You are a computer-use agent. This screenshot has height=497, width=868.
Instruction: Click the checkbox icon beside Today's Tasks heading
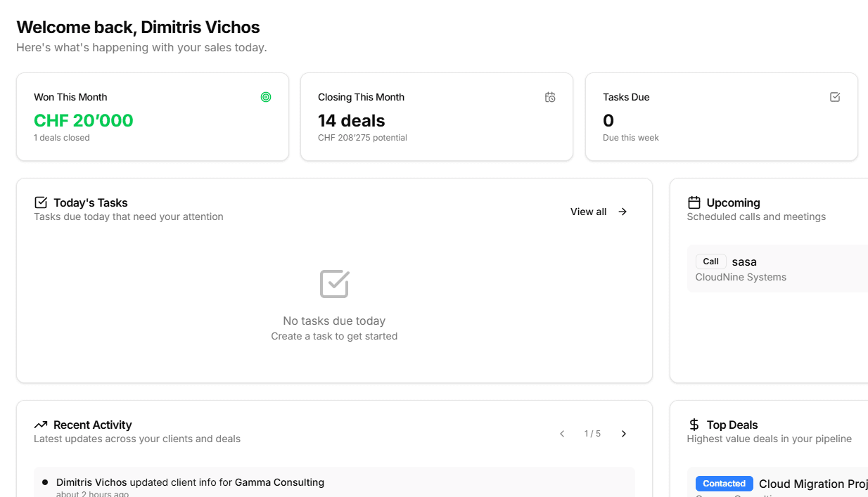41,202
